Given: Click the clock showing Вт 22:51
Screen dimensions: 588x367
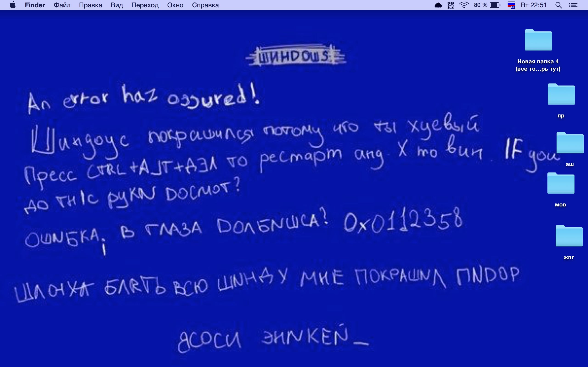Looking at the screenshot, I should coord(534,5).
